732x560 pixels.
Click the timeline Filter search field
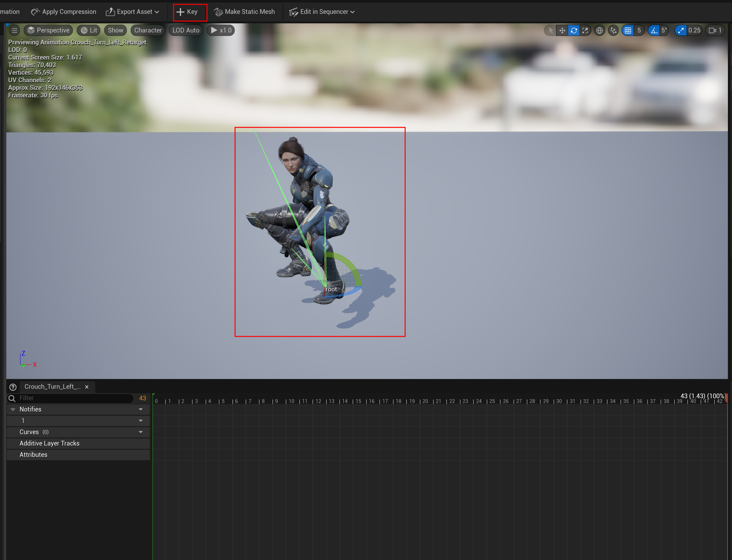point(75,398)
